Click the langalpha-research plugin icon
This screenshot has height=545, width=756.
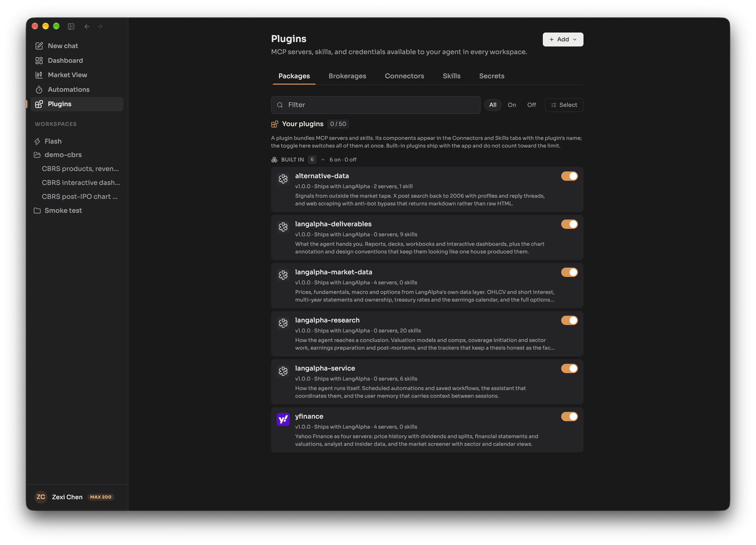click(283, 323)
